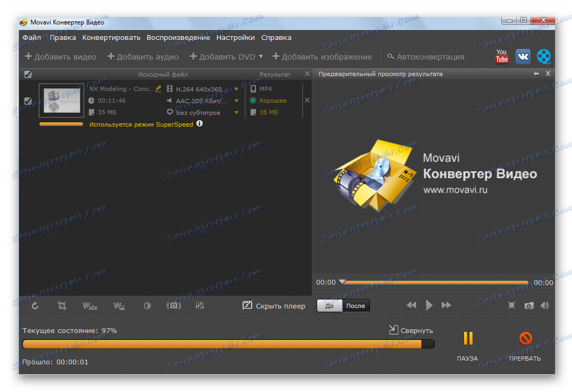Uncheck the NX Modeling file checkbox
This screenshot has height=392, width=572.
pos(28,100)
